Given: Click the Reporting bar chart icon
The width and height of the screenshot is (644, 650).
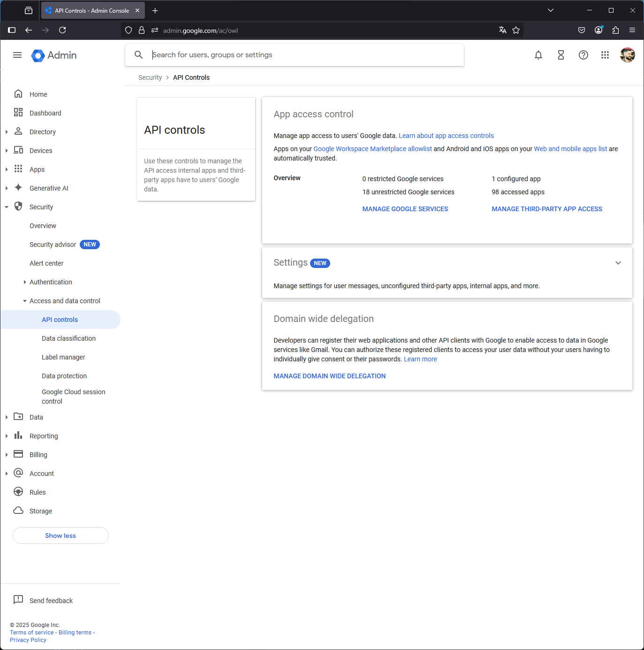Looking at the screenshot, I should (x=18, y=436).
